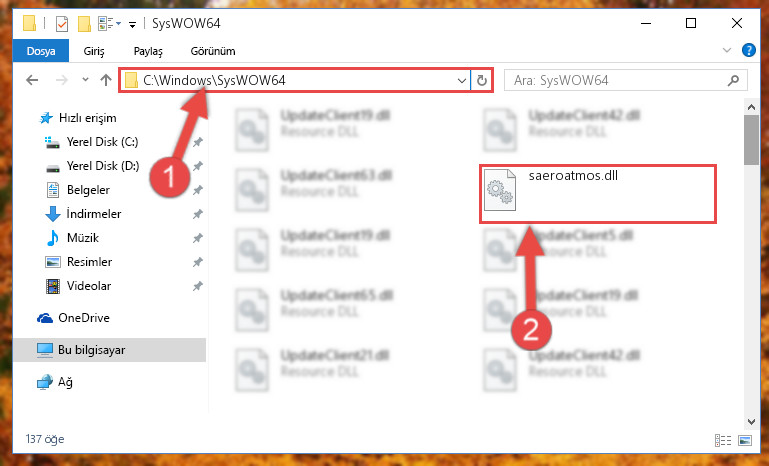
Task: Click the properties checkmark icon in title bar
Action: (62, 24)
